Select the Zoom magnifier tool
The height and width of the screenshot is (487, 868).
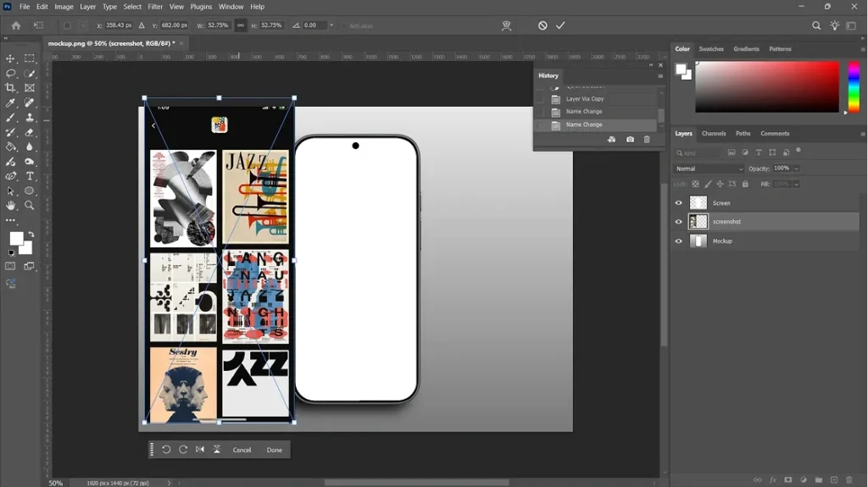[x=30, y=205]
